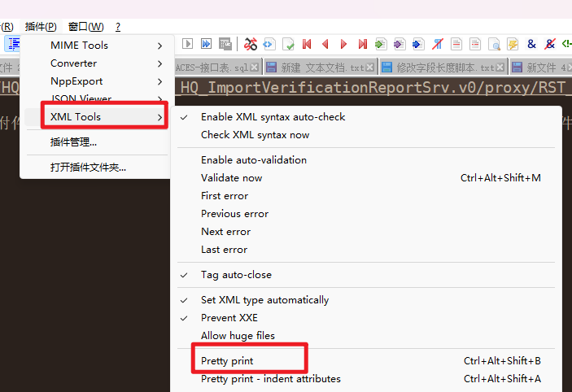
Task: Click the previous error red left-arrow icon
Action: point(325,44)
